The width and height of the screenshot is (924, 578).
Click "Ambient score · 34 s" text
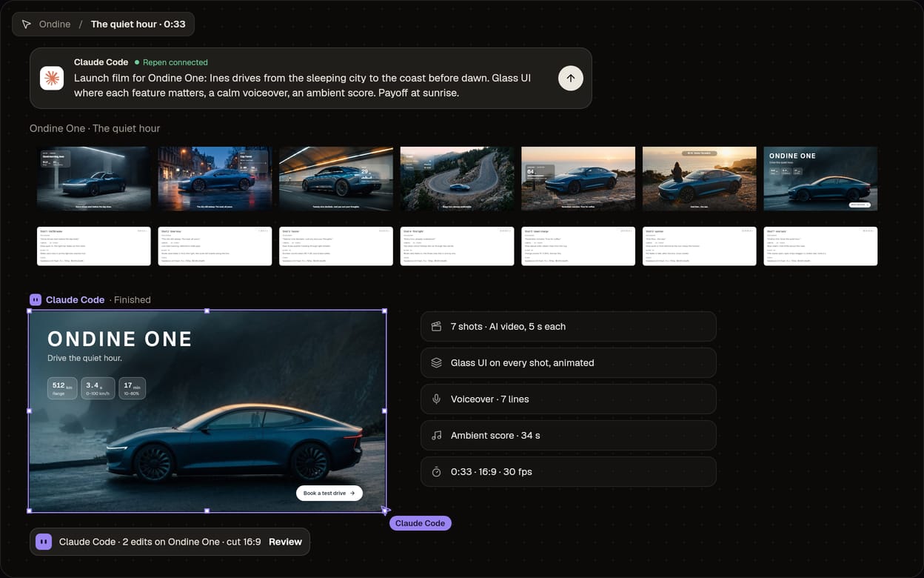495,436
